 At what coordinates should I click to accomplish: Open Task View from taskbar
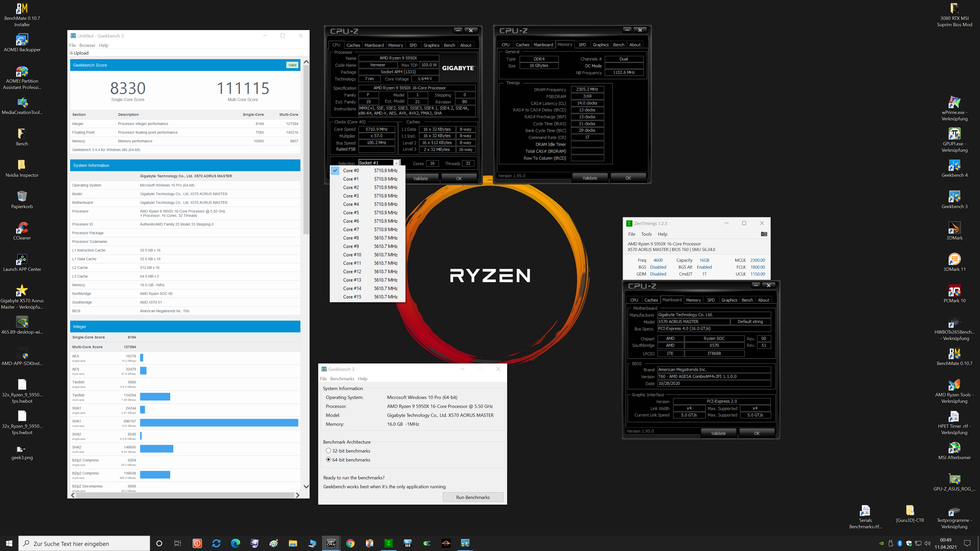[x=178, y=543]
